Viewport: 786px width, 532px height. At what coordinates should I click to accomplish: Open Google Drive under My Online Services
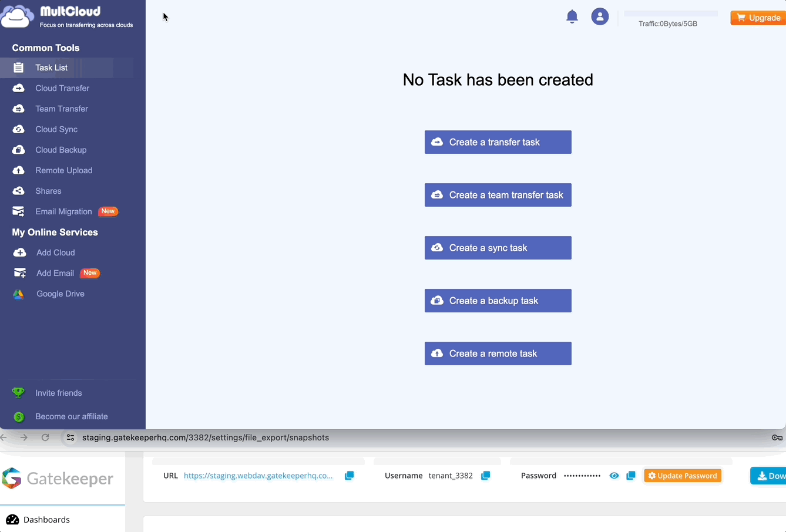point(60,294)
